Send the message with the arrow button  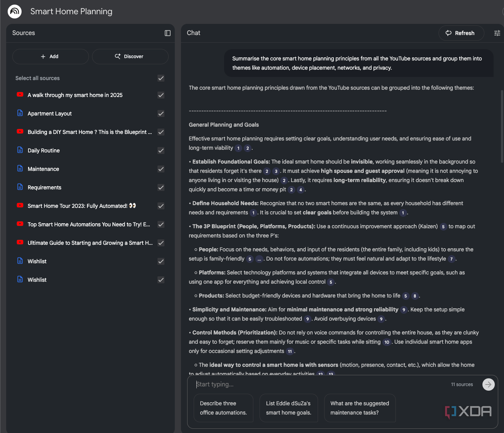pos(488,384)
